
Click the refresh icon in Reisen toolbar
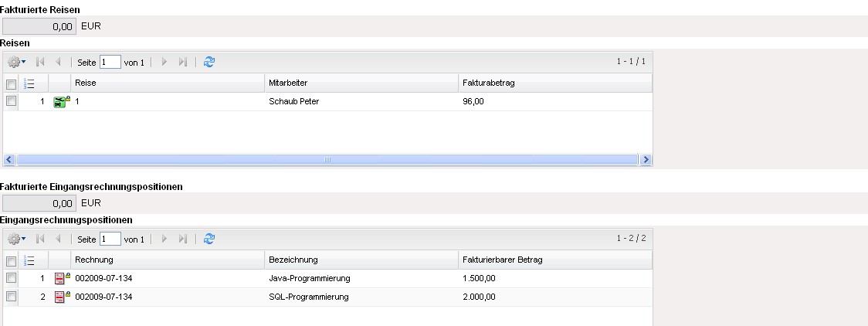coord(209,63)
